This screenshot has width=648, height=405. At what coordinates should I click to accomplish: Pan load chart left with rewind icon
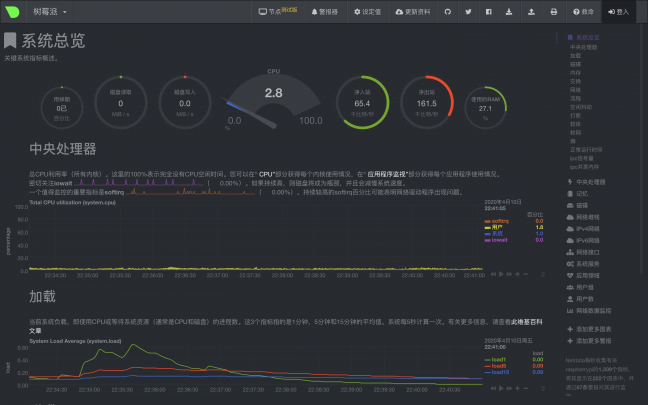pyautogui.click(x=493, y=388)
